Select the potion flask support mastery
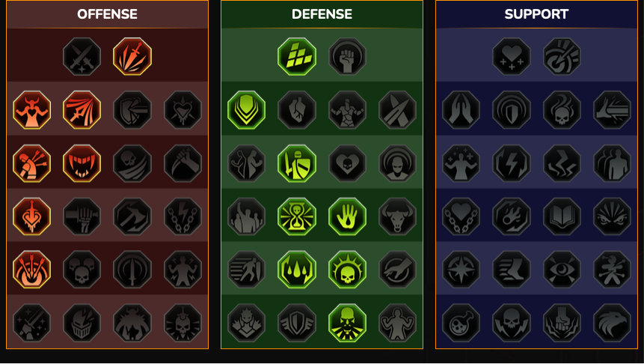The height and width of the screenshot is (364, 644). pos(461,323)
